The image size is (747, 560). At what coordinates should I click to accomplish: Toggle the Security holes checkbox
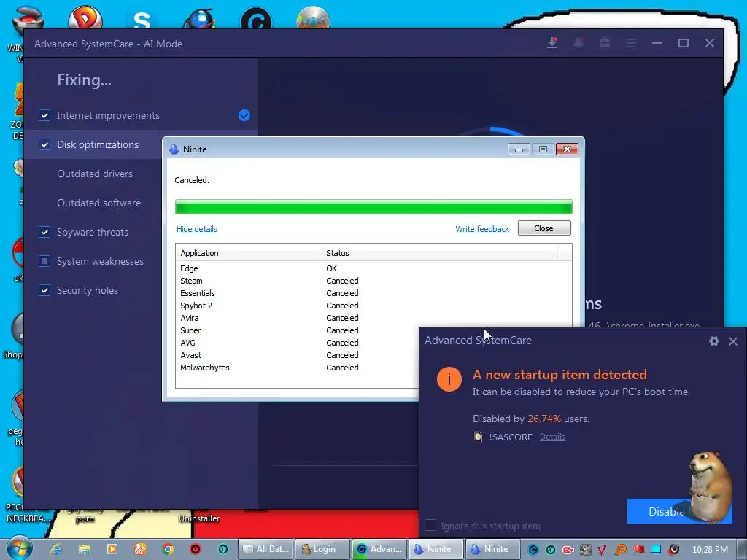[x=44, y=290]
